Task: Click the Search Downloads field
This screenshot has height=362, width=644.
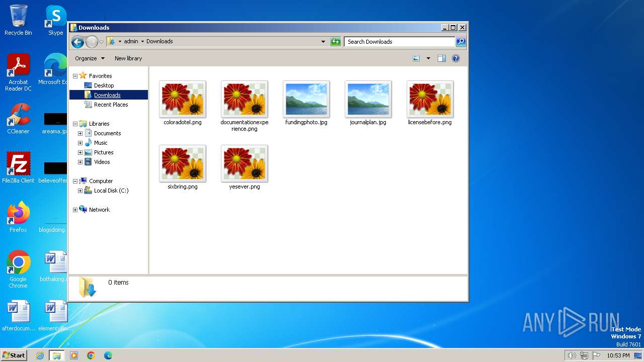Action: 400,42
